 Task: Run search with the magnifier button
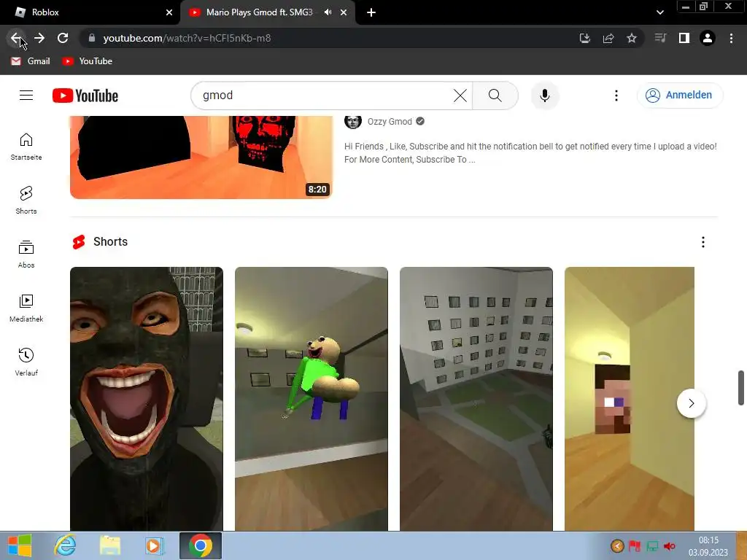click(x=495, y=96)
